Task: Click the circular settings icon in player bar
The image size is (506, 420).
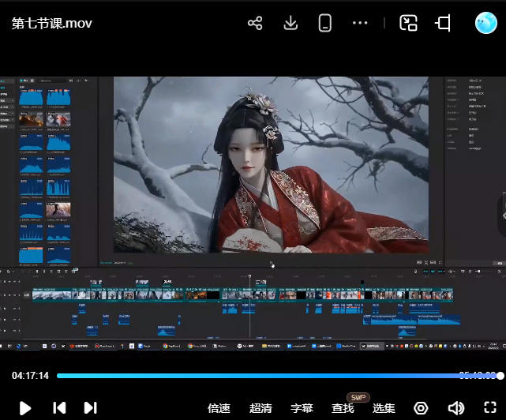Action: click(422, 408)
